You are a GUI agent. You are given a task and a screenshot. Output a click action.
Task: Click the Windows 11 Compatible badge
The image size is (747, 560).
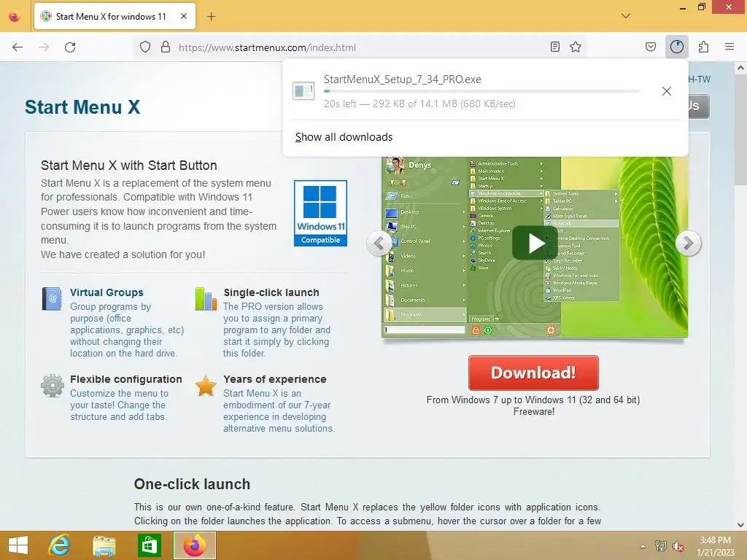click(x=320, y=213)
